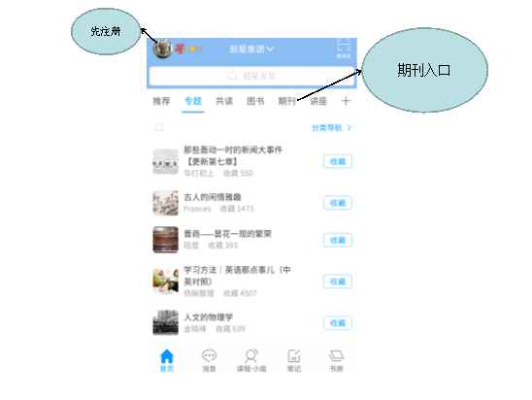Click the small magnifier search icon below the tabs
Image resolution: width=532 pixels, height=400 pixels.
click(x=159, y=128)
